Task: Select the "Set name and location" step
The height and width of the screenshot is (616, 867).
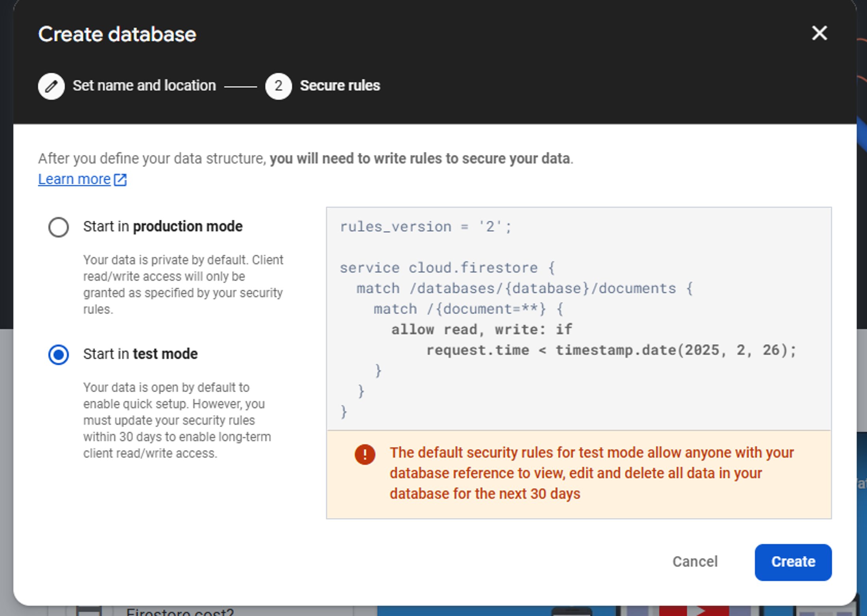Action: tap(144, 86)
